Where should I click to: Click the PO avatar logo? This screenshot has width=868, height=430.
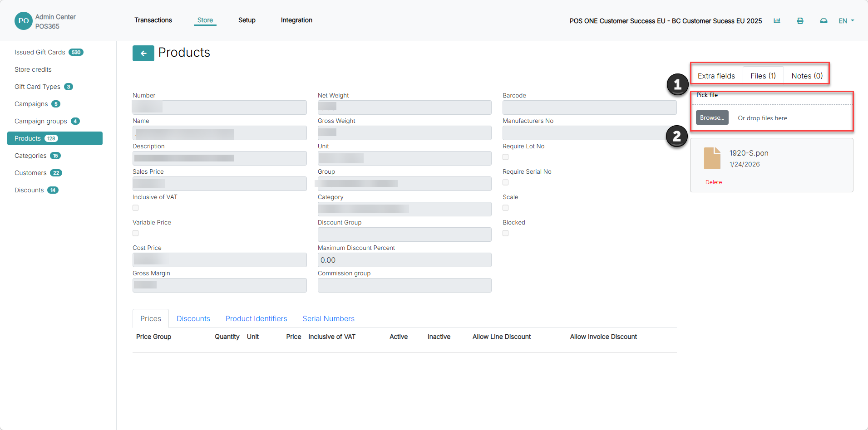coord(24,21)
